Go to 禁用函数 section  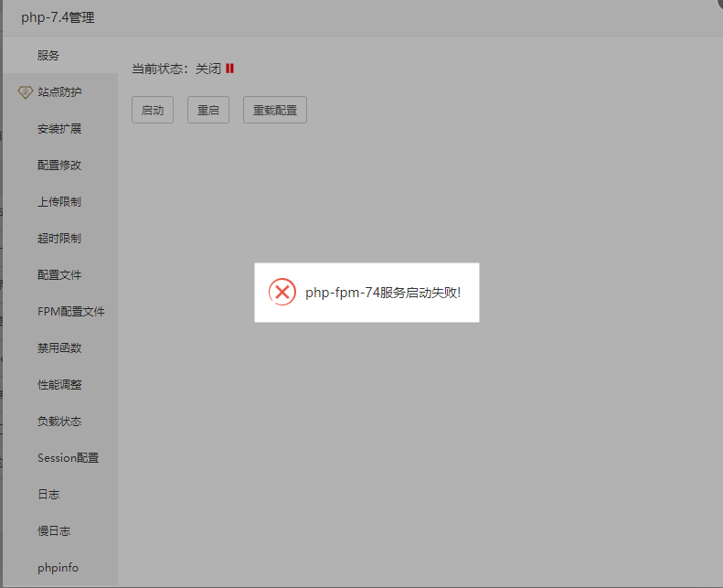60,347
